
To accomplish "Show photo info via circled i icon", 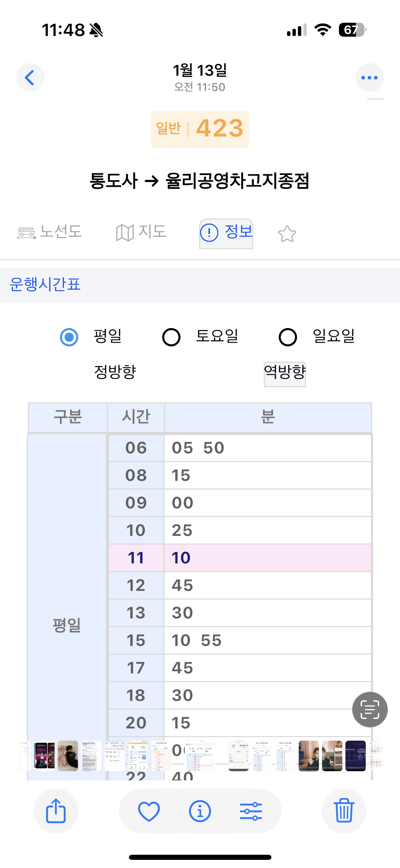I will click(200, 811).
